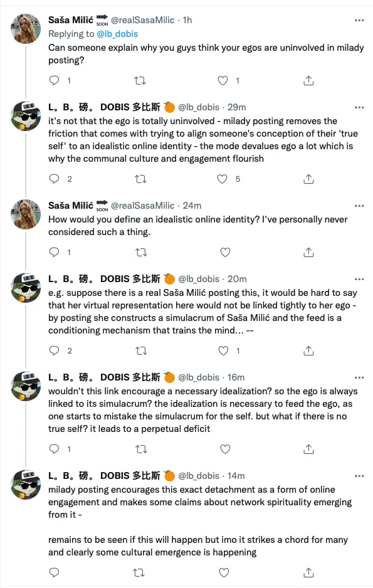
Task: Open the options menu on Saša's top tweet
Action: 359,19
